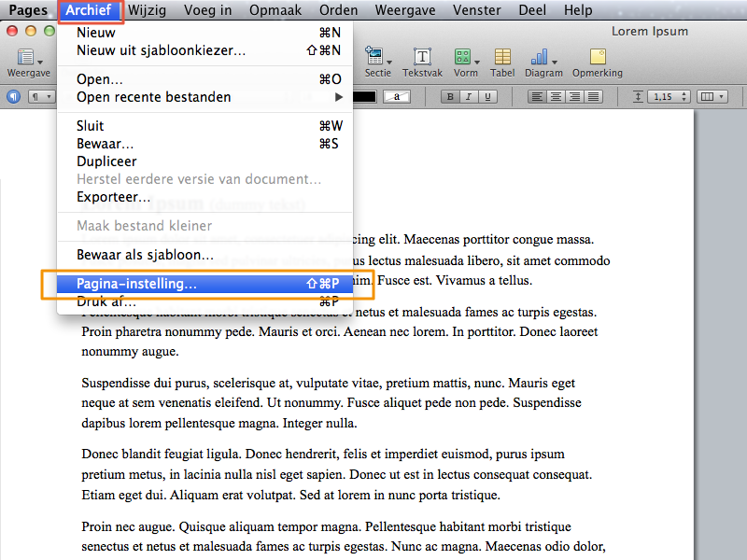Open the Deel menu
Viewport: 747px width, 560px height.
coord(532,10)
